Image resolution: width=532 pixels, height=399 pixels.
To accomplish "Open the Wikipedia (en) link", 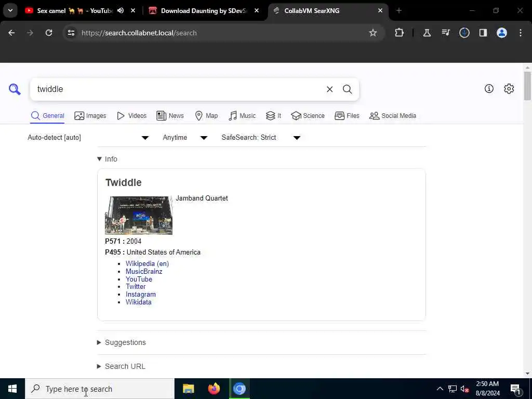I will pyautogui.click(x=147, y=263).
